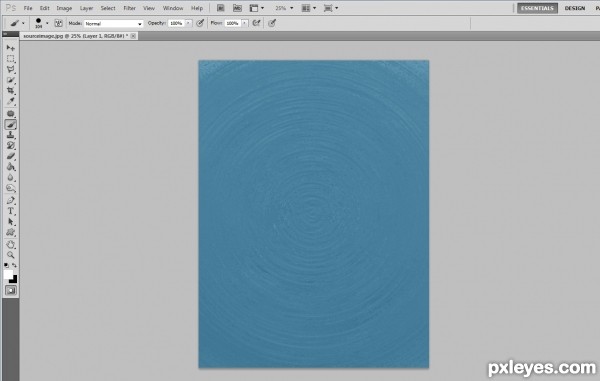Image resolution: width=600 pixels, height=381 pixels.
Task: Enable airbrush mode
Action: (256, 23)
